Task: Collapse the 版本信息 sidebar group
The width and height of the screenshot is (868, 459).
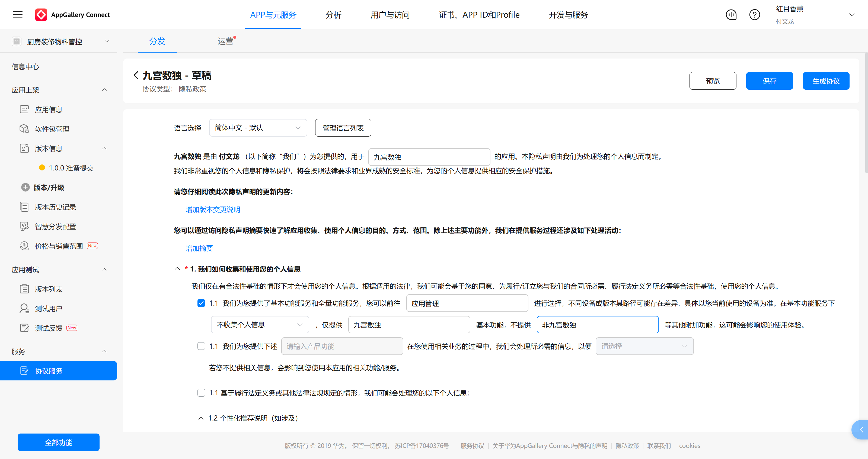Action: tap(104, 148)
